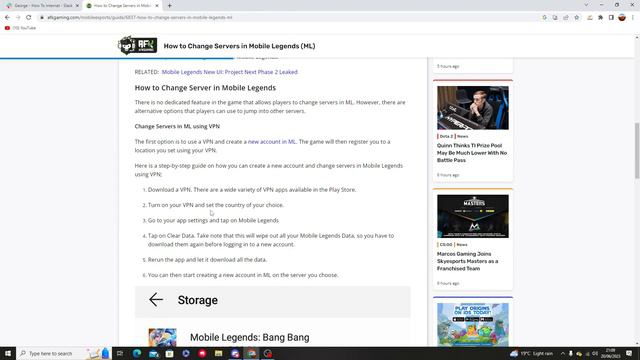This screenshot has width=640, height=360.
Task: Reload the page with the refresh icon
Action: click(x=29, y=18)
